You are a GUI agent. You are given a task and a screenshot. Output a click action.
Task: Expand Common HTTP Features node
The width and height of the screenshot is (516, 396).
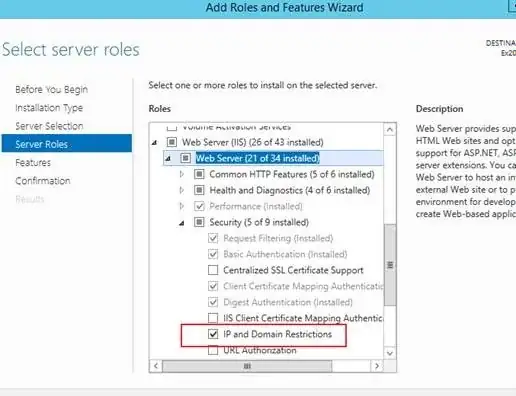(x=182, y=174)
